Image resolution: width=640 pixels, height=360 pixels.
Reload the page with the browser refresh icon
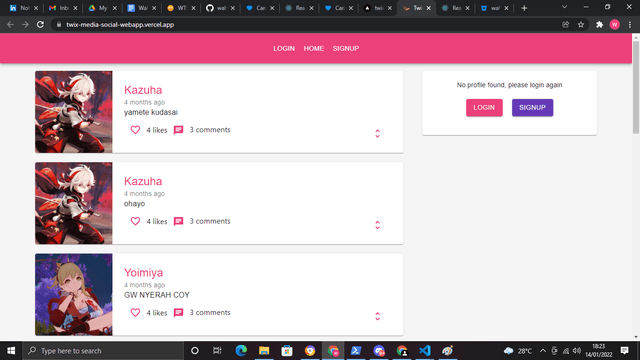pyautogui.click(x=40, y=24)
